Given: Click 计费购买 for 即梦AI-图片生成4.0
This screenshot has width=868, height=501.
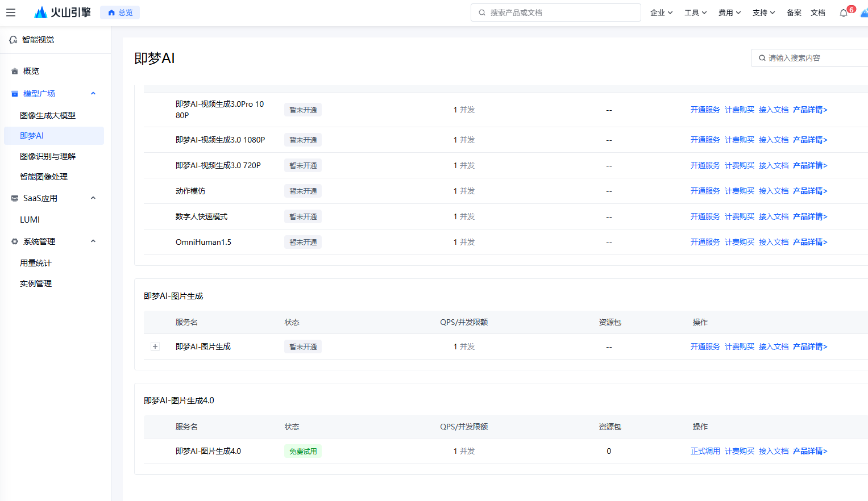Looking at the screenshot, I should coord(739,451).
